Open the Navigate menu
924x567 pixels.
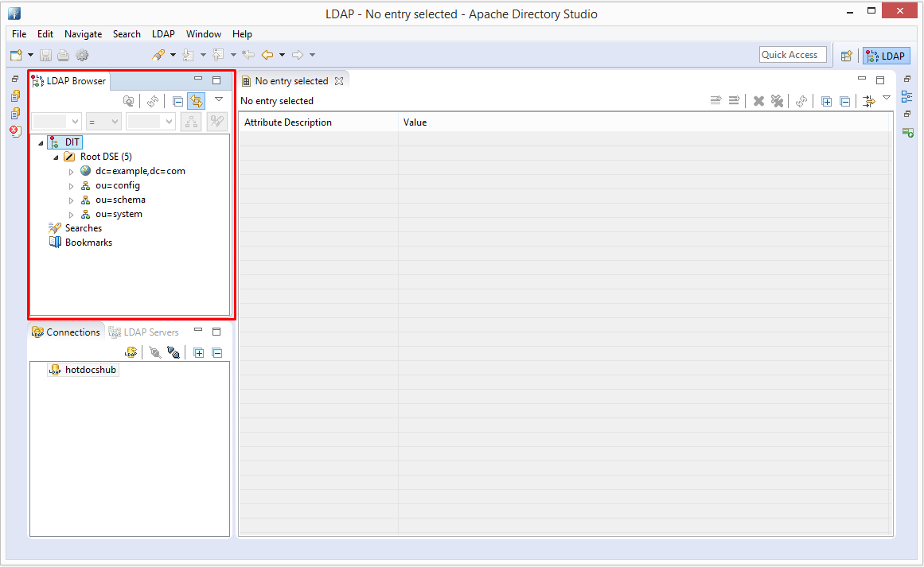83,34
